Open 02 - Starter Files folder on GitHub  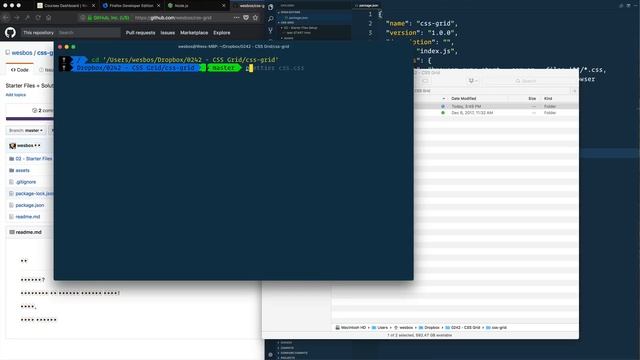click(34, 159)
